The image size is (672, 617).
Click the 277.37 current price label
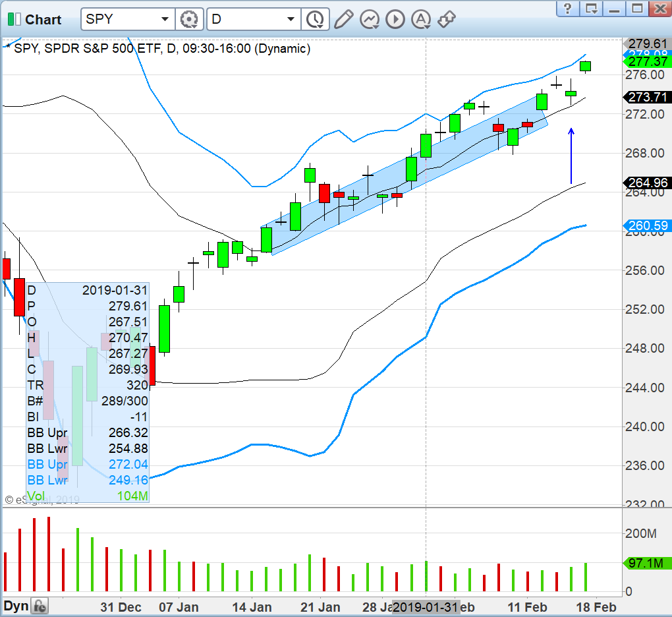coord(648,62)
